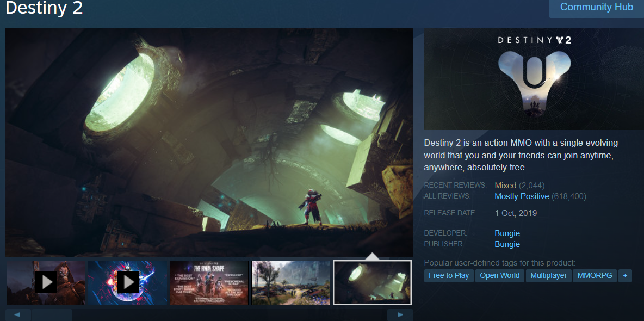Open the Free to Play tag
644x321 pixels.
pyautogui.click(x=449, y=275)
